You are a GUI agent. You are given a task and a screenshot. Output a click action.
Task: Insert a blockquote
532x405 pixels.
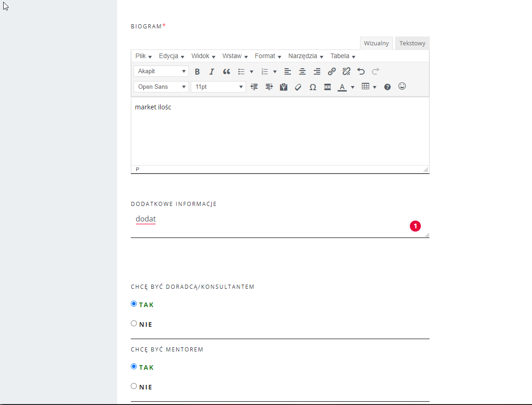[x=226, y=71]
